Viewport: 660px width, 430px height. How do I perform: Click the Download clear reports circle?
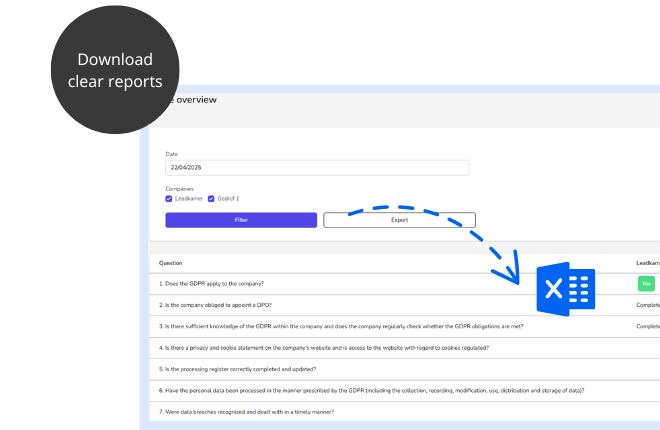tap(115, 70)
